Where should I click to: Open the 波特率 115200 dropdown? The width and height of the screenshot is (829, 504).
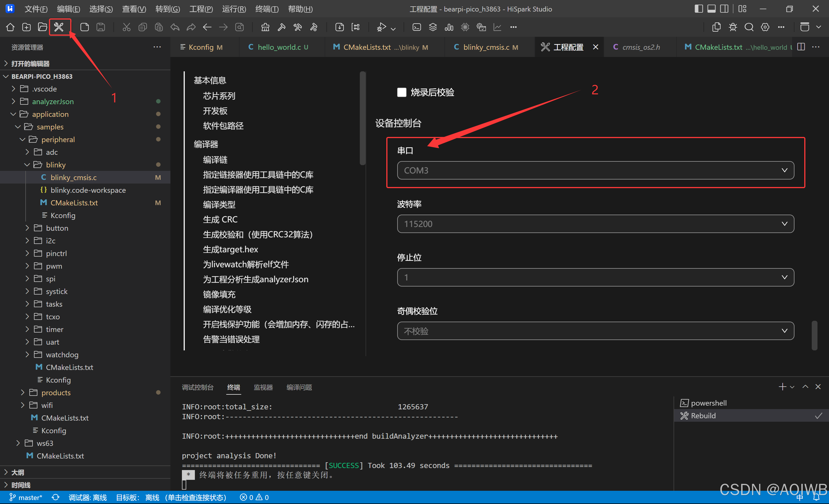[x=595, y=224]
